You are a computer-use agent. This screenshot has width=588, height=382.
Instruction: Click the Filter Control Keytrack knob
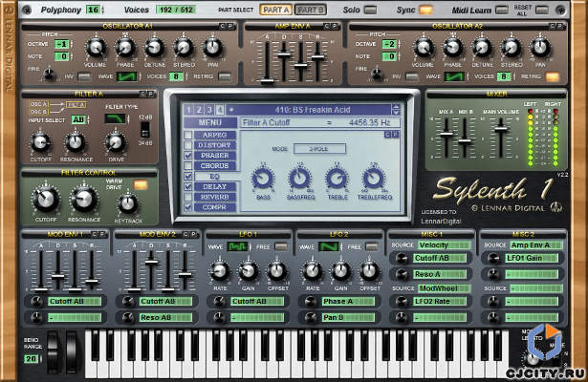click(x=128, y=204)
